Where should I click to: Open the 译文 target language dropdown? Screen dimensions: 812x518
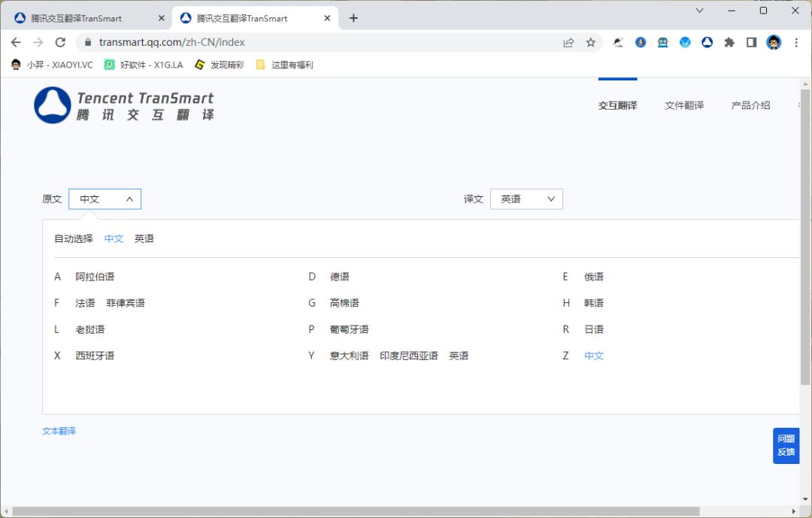pyautogui.click(x=526, y=198)
